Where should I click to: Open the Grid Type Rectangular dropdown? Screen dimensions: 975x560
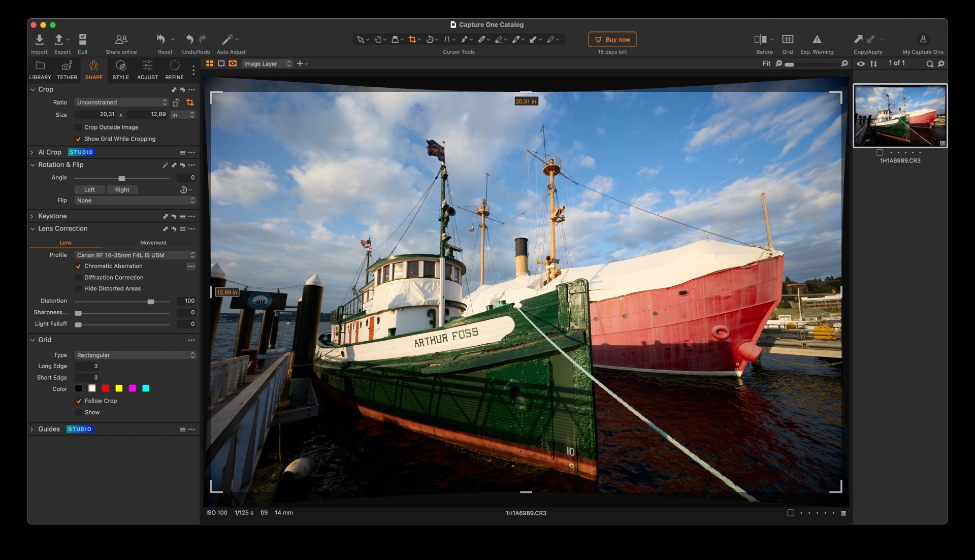coord(135,355)
